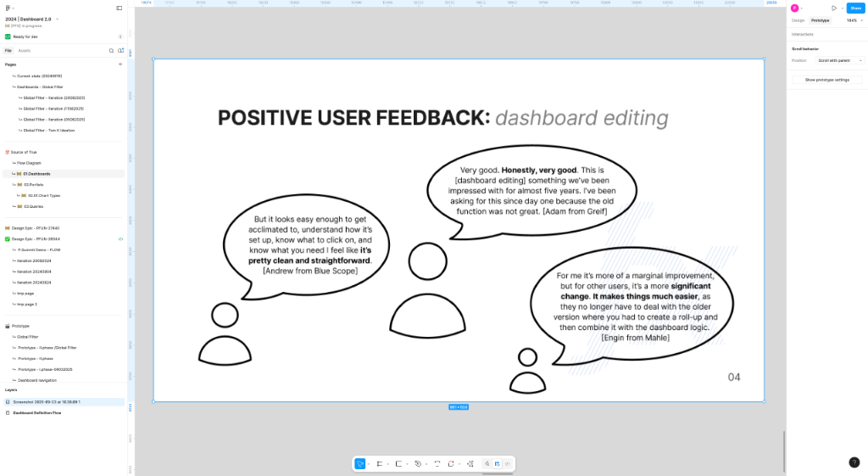
Task: Click the positive user feedback slide image
Action: (x=459, y=231)
